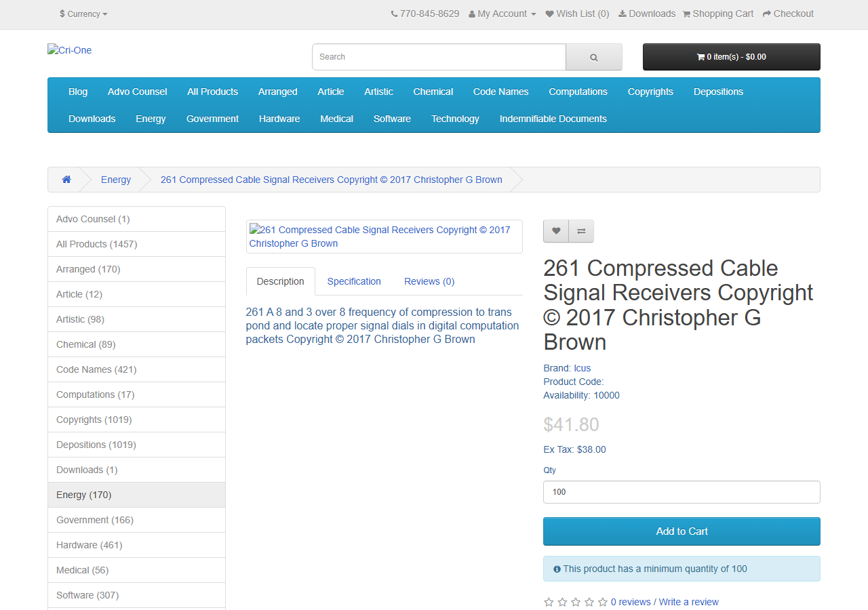Viewport: 868px width, 610px height.
Task: Click the search magnifier button
Action: coord(594,57)
